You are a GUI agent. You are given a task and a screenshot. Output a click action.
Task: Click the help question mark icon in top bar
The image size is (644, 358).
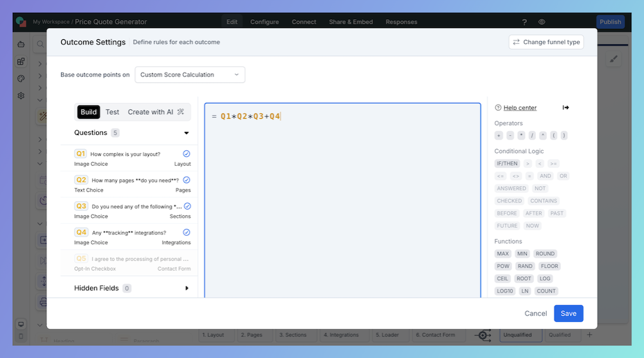point(524,22)
